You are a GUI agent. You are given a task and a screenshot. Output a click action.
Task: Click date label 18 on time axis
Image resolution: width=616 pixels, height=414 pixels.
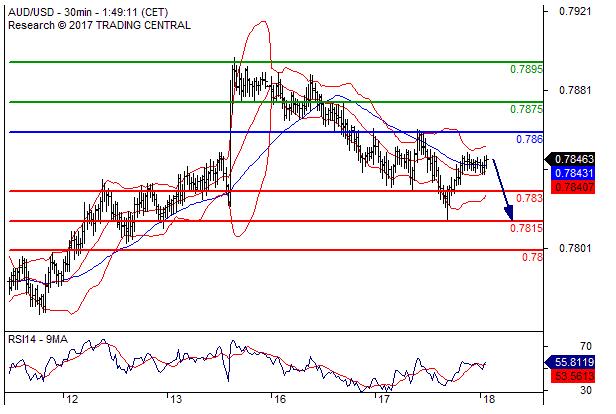click(489, 400)
